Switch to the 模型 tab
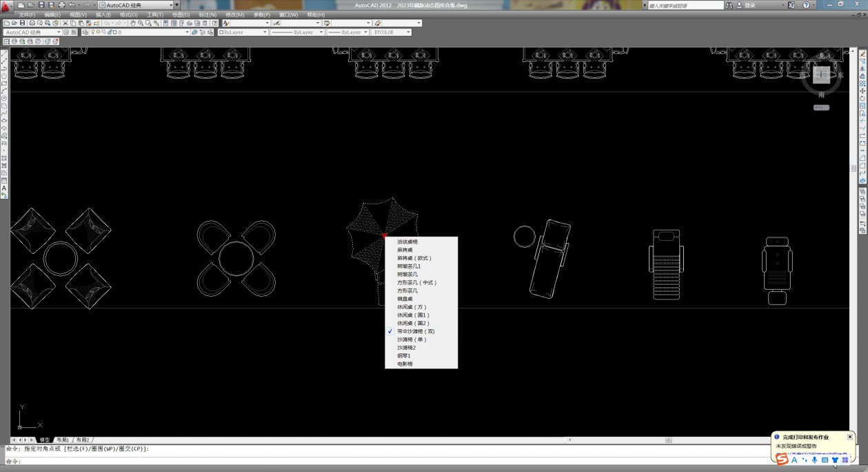The image size is (868, 472). 44,440
